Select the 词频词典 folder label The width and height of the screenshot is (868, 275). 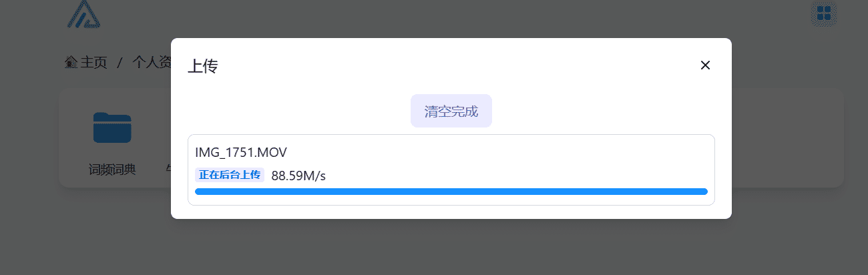(x=112, y=170)
